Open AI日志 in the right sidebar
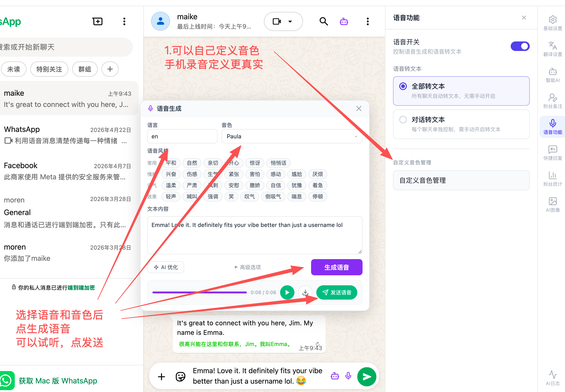Viewport: 565px width, 392px height. (x=552, y=378)
